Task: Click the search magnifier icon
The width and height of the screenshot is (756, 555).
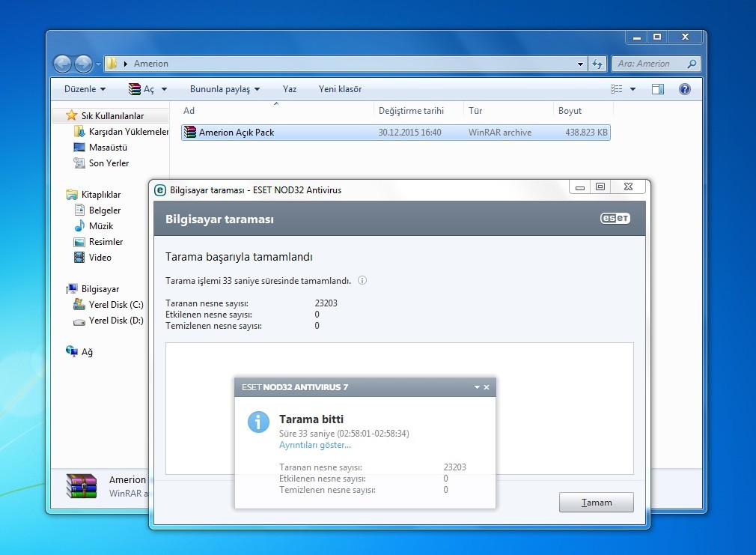Action: click(x=692, y=64)
